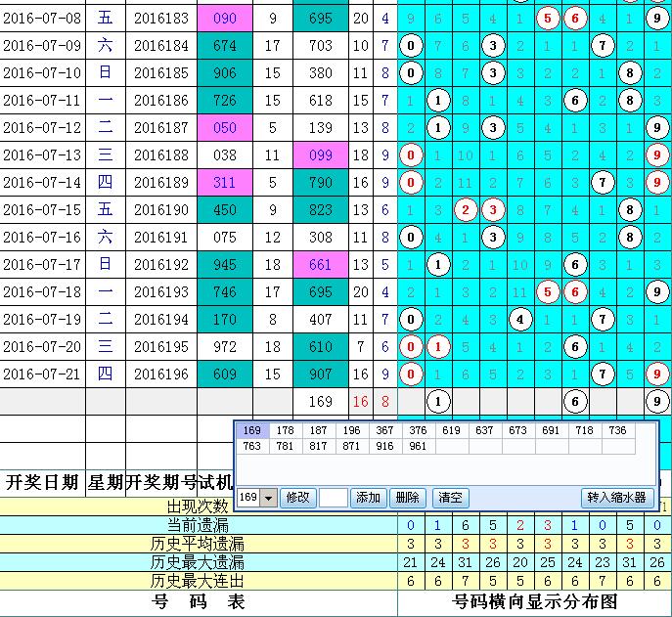Click the 删除 button
The height and width of the screenshot is (617, 672).
tap(408, 498)
